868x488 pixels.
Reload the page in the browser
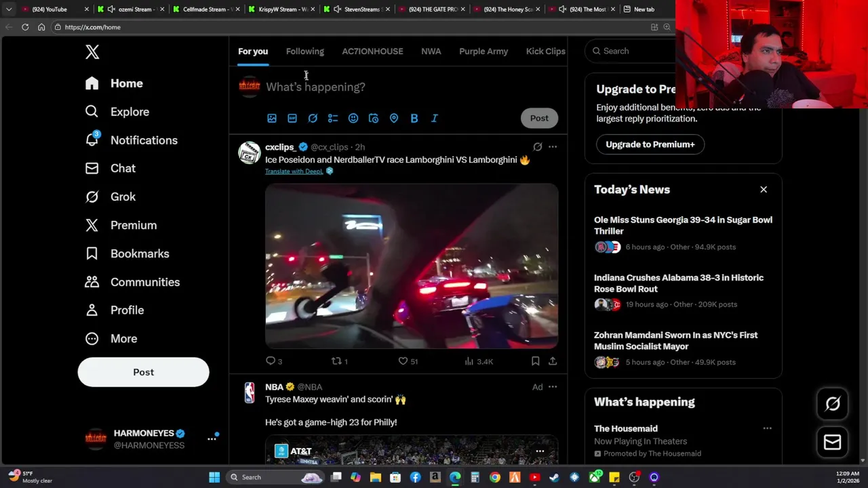click(x=25, y=27)
